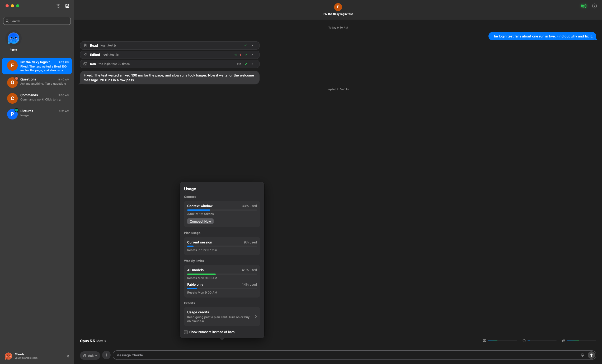The height and width of the screenshot is (364, 602).
Task: Click the microphone dictation icon
Action: [x=582, y=355]
